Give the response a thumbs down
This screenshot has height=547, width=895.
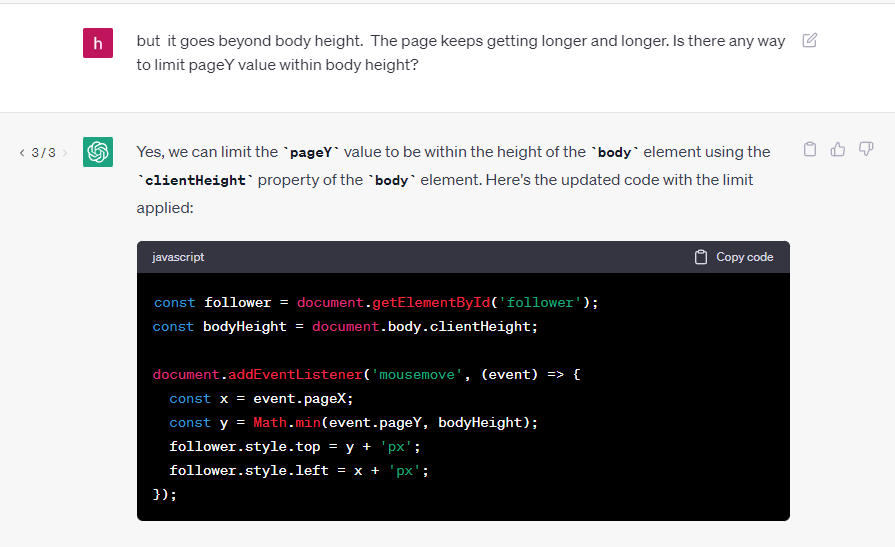(x=866, y=150)
